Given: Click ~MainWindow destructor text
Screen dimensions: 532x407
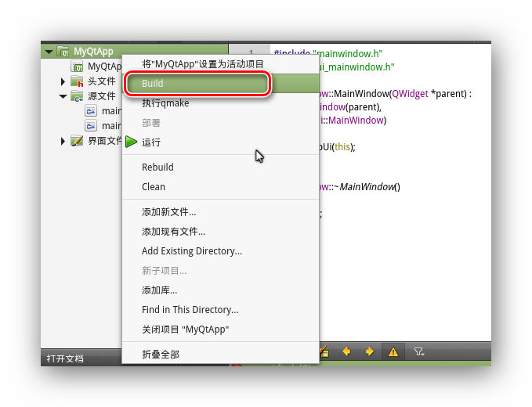Looking at the screenshot, I should [367, 187].
